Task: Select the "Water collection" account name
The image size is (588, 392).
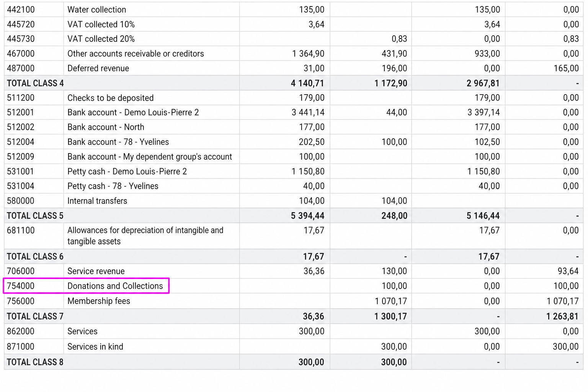Action: coord(97,10)
